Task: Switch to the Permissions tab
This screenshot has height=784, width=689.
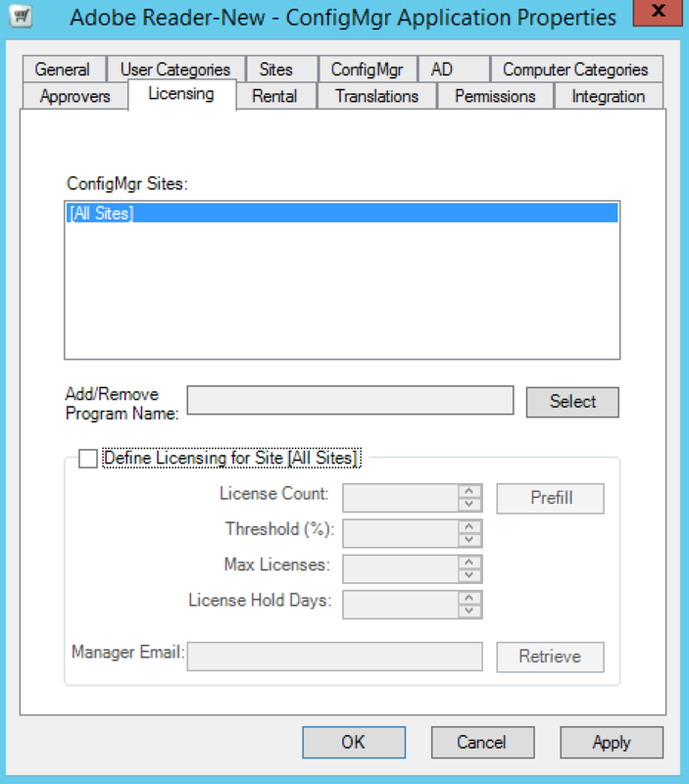Action: [495, 96]
